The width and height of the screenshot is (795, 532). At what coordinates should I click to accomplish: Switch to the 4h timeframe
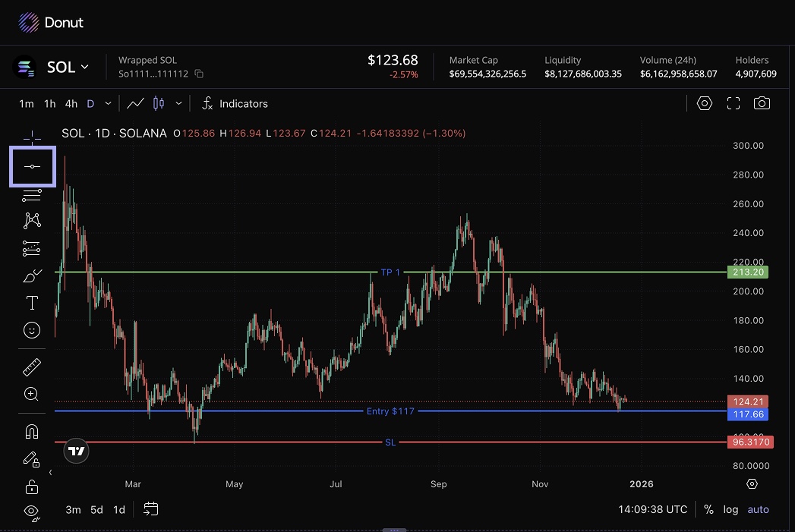71,103
